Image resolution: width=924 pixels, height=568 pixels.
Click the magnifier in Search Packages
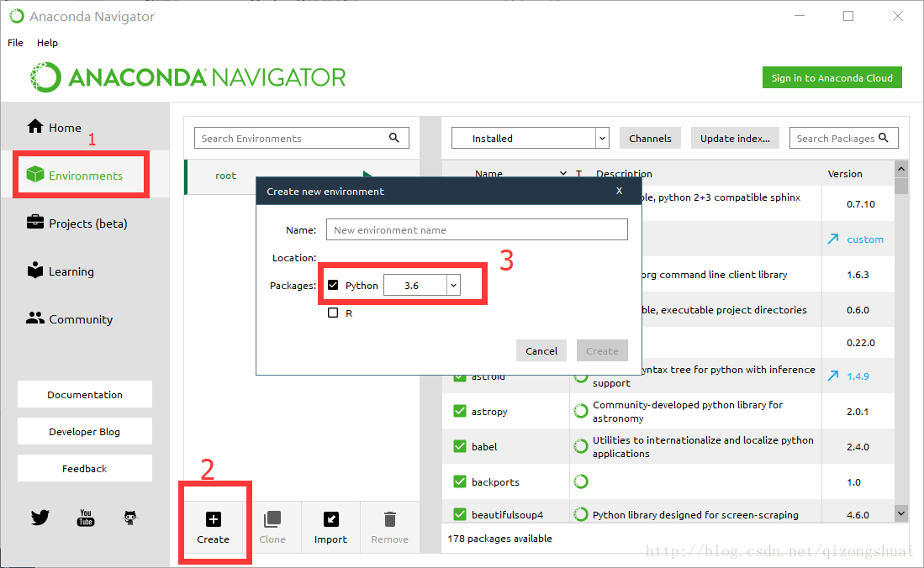[884, 137]
